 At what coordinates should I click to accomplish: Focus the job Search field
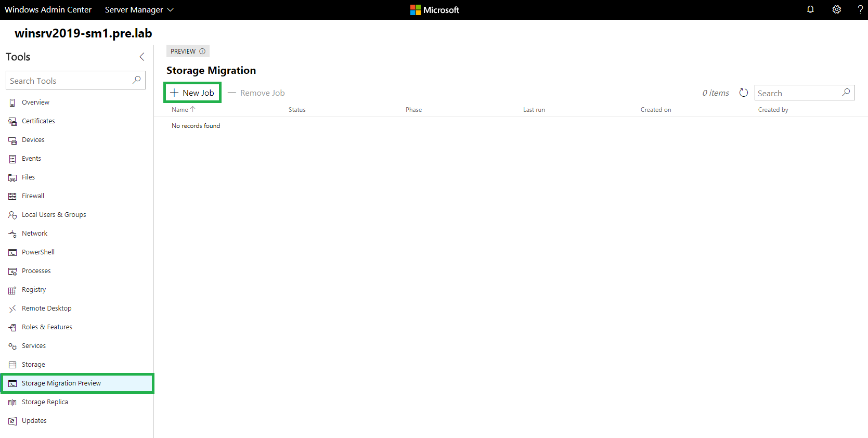pos(805,93)
